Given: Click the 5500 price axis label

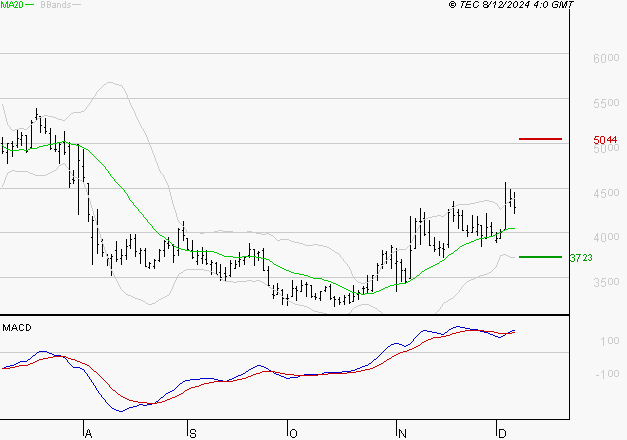Looking at the screenshot, I should coord(606,103).
